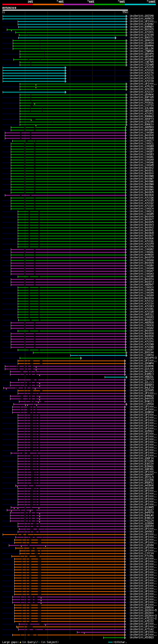Image resolution: width=158 pixels, height=644 pixels.
Task: Open the UniRef100_C9E7B5 entry
Action: tap(142, 62)
